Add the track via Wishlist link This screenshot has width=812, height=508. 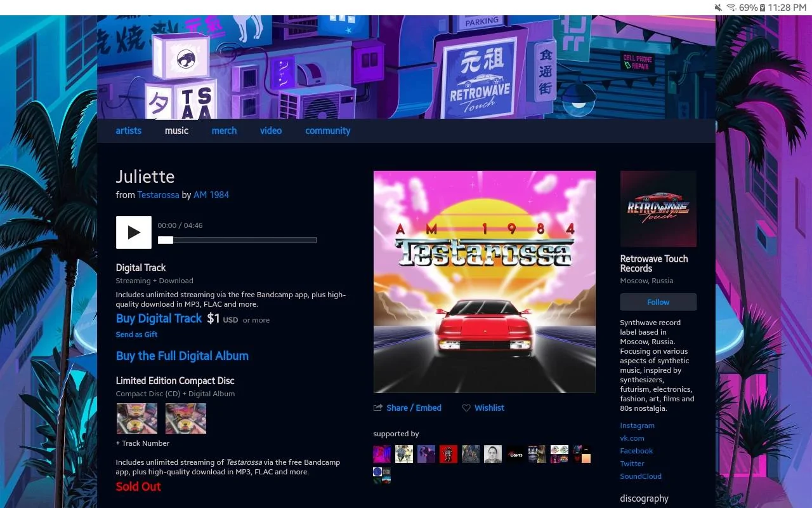click(x=489, y=408)
